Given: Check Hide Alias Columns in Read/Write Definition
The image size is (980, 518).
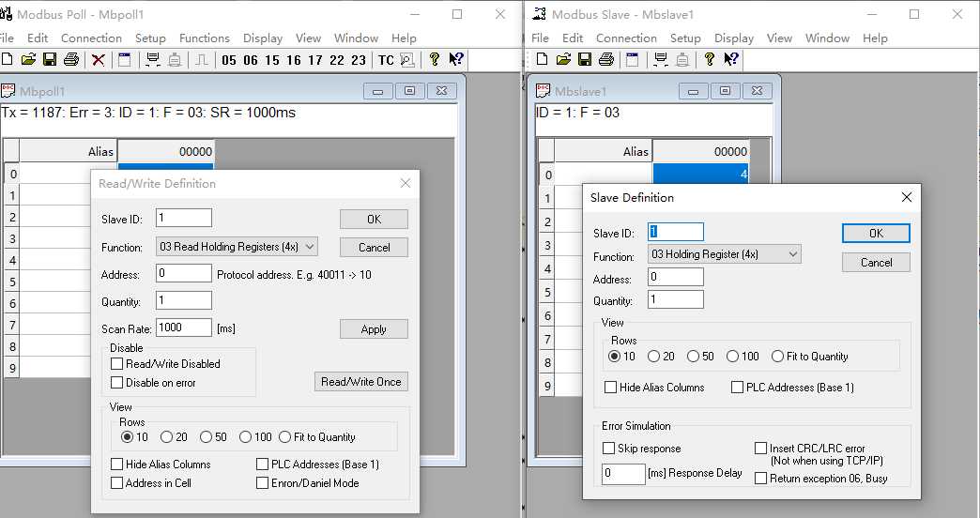Looking at the screenshot, I should (117, 465).
